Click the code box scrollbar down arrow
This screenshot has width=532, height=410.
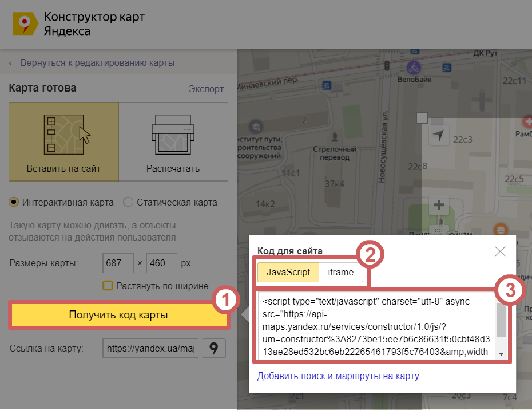(x=502, y=354)
